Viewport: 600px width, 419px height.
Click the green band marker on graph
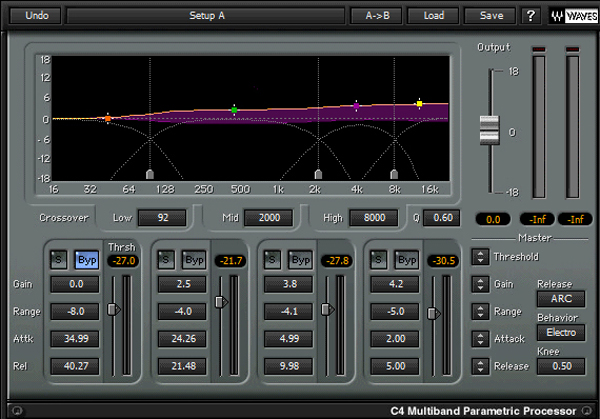point(234,110)
